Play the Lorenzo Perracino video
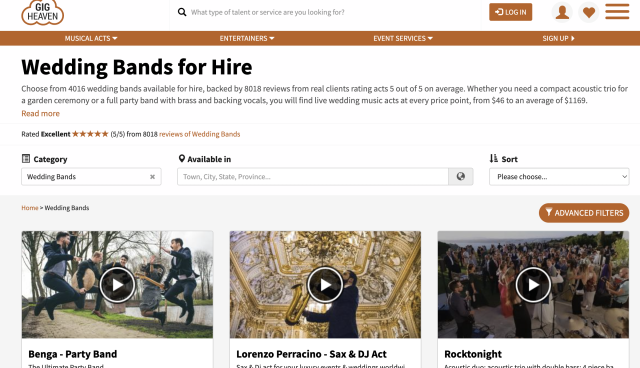Screen dimensions: 640x368 coord(325,285)
